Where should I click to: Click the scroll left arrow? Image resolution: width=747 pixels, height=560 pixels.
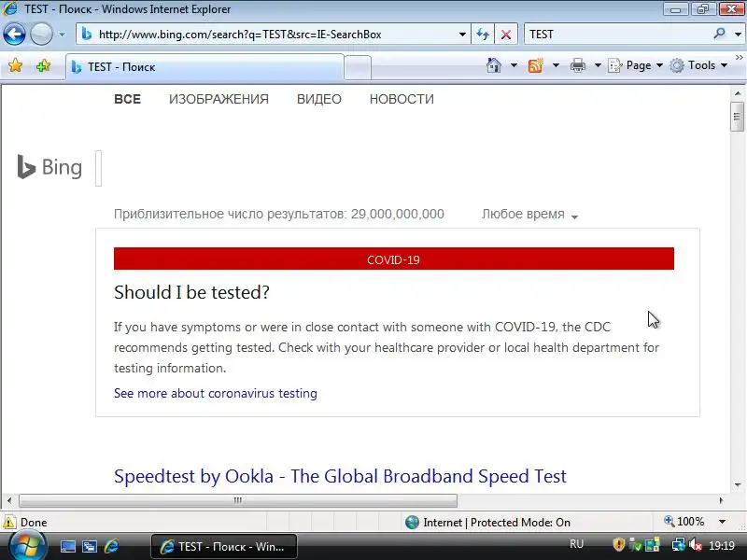click(9, 500)
